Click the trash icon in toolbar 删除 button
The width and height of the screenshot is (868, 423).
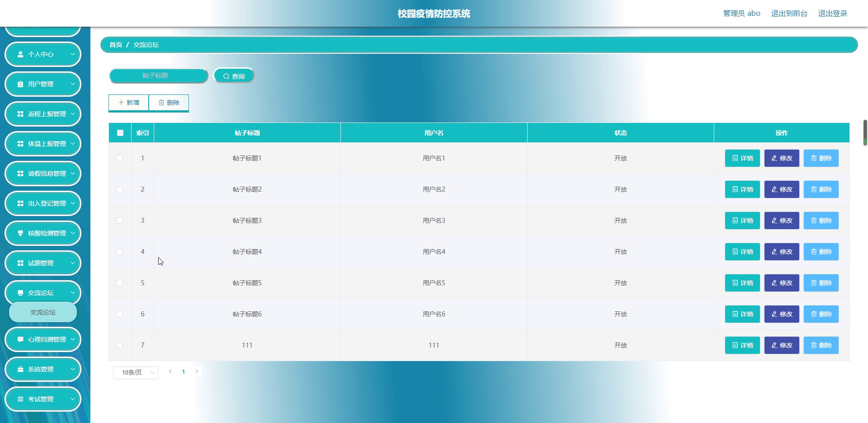tap(161, 103)
